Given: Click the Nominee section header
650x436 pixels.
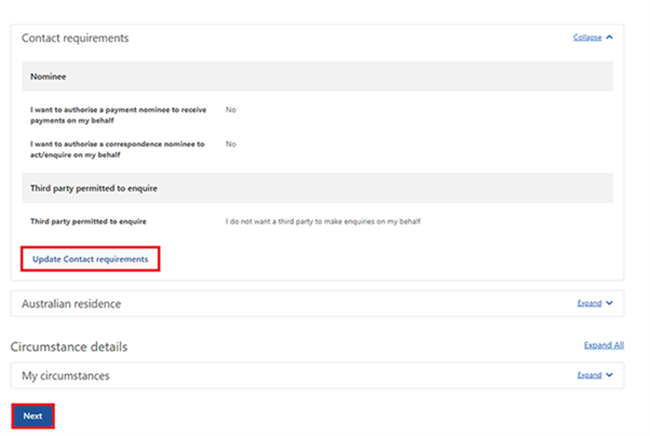Looking at the screenshot, I should (x=317, y=76).
